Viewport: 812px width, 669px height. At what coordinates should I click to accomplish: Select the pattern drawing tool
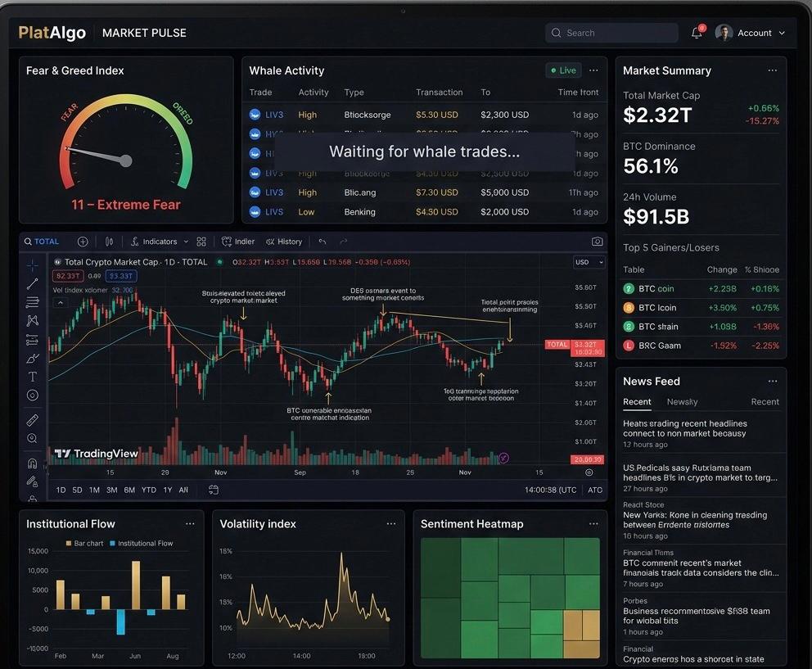[x=32, y=321]
